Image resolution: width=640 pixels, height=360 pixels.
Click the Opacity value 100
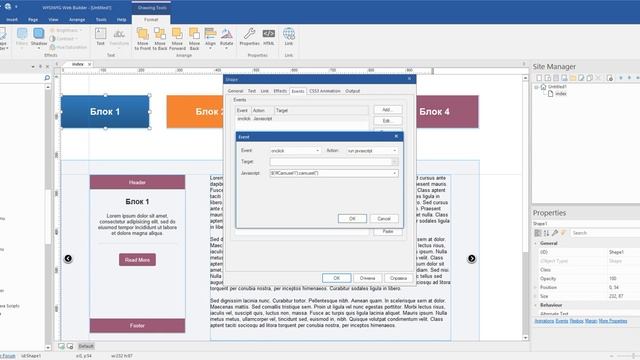pyautogui.click(x=612, y=278)
